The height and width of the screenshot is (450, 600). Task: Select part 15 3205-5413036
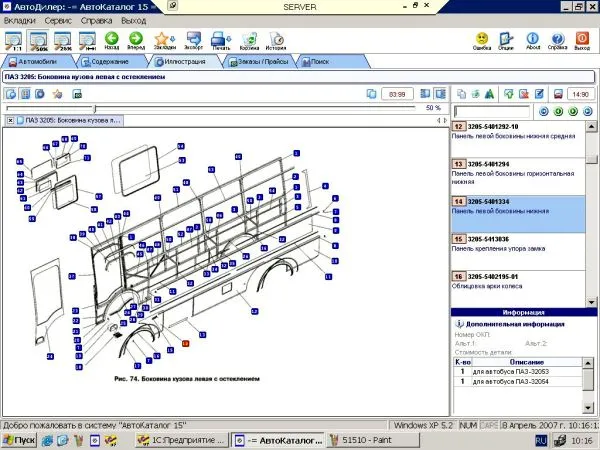[x=518, y=252]
